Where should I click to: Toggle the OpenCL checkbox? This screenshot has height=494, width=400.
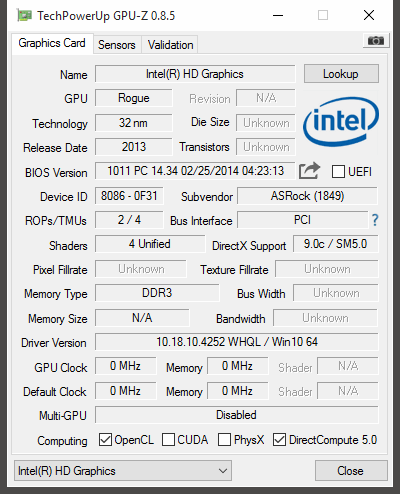click(105, 440)
